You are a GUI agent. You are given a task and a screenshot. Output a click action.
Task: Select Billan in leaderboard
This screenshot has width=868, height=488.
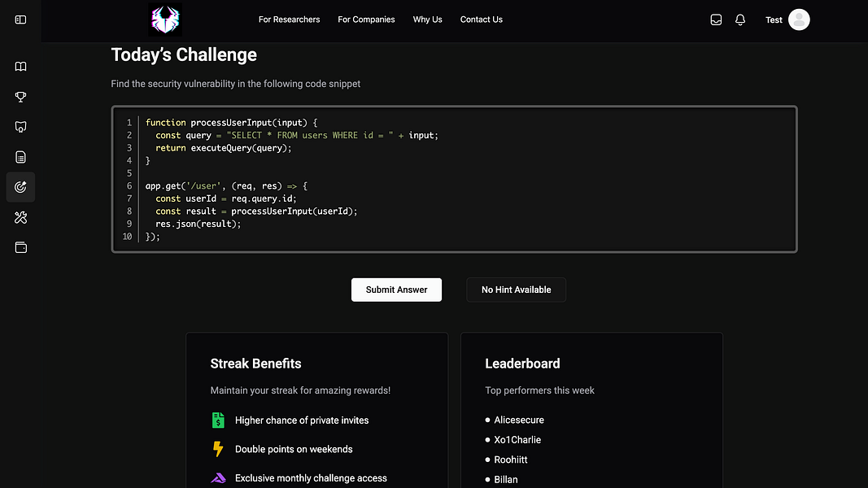[x=505, y=480]
